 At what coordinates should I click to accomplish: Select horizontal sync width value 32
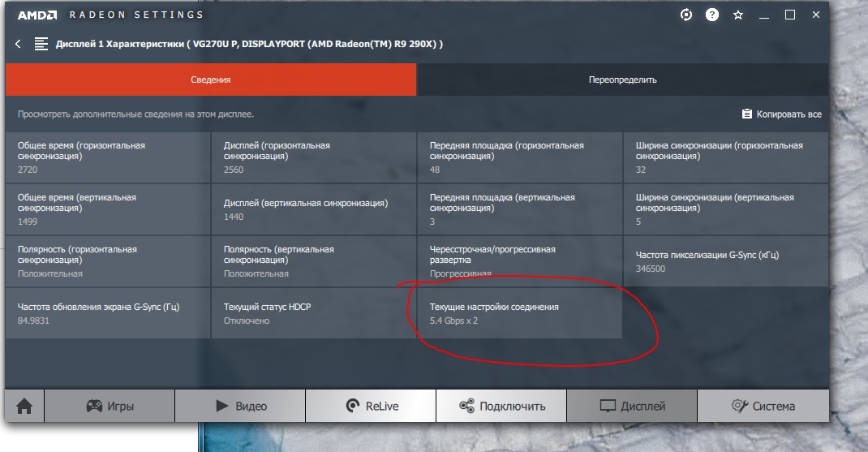641,170
